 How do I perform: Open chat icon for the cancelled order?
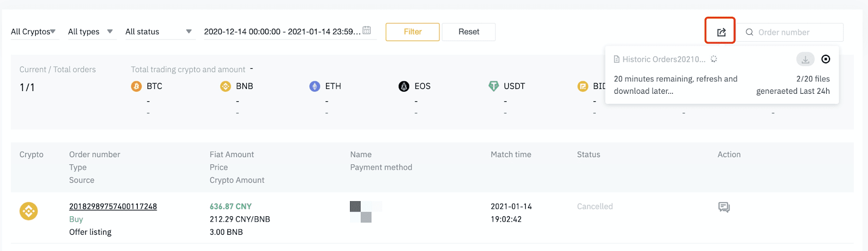tap(724, 207)
